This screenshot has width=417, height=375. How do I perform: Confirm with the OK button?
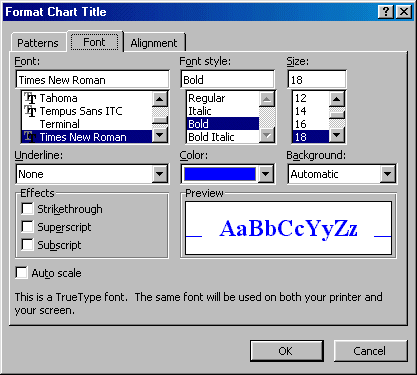286,351
